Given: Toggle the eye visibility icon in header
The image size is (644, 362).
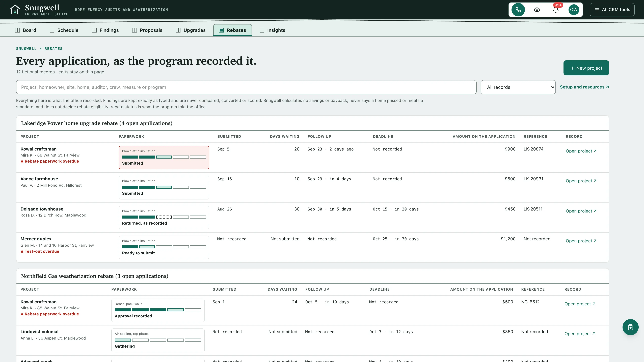Looking at the screenshot, I should coord(537,10).
